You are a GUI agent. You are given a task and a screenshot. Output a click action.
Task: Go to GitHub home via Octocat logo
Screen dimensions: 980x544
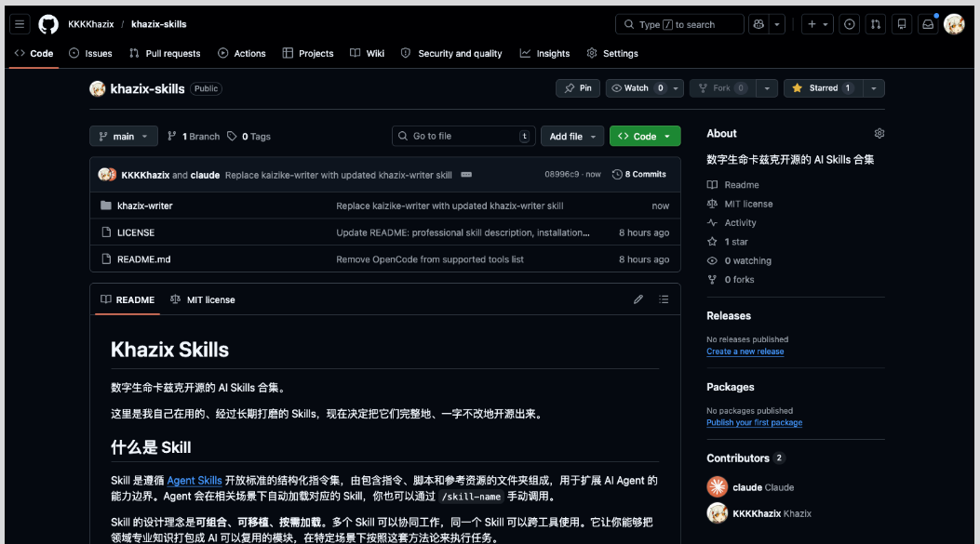pos(48,24)
